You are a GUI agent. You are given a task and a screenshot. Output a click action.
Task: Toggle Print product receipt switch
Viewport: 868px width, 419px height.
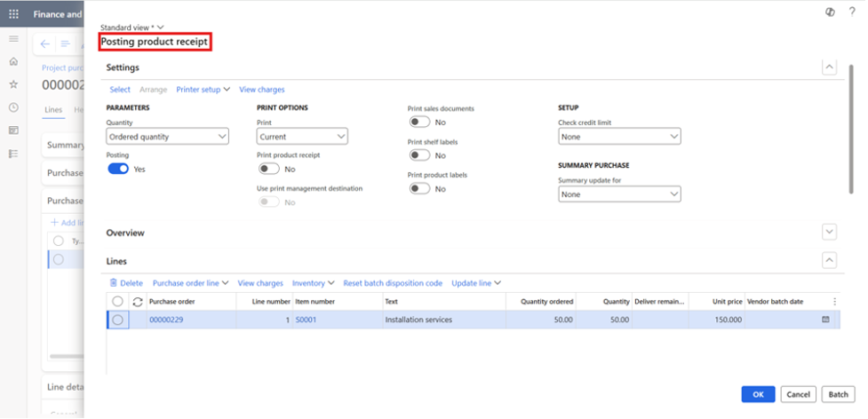click(269, 170)
